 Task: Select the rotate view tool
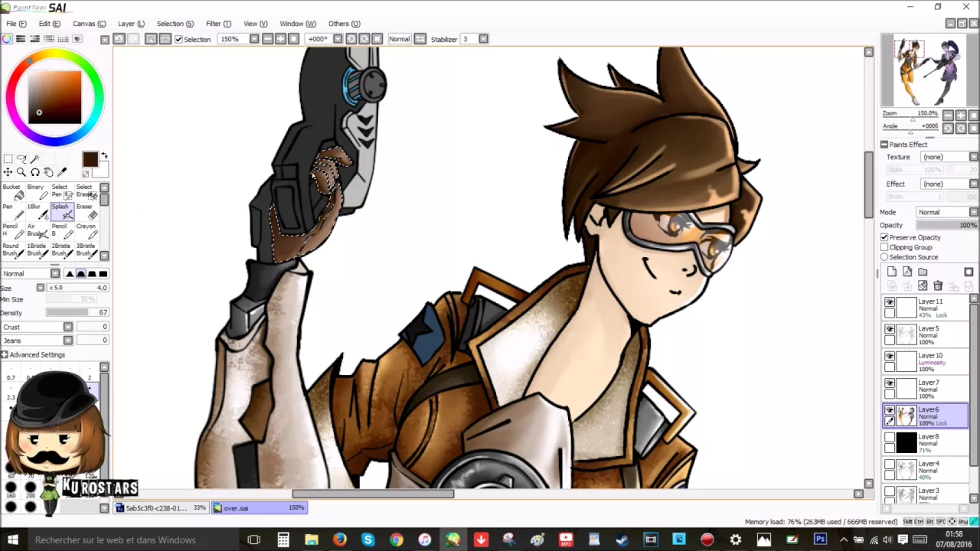[x=35, y=173]
